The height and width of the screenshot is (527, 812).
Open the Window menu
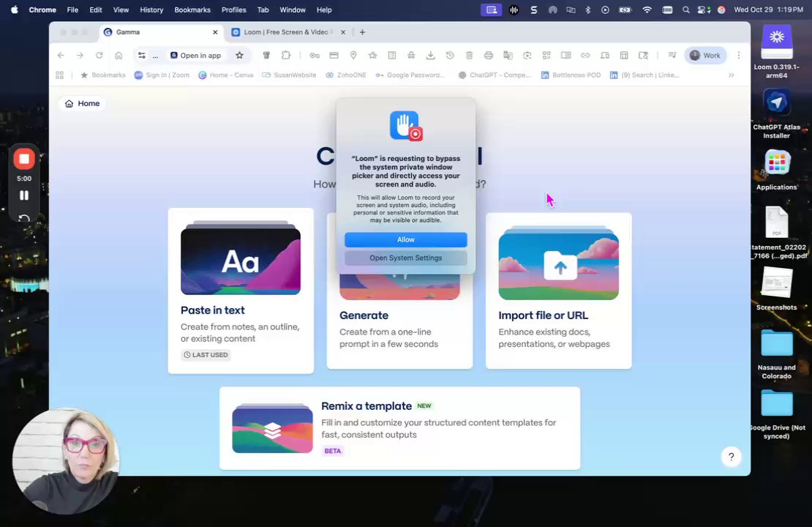point(293,10)
